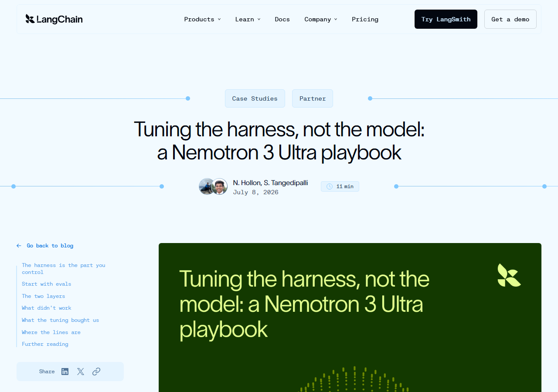558x392 pixels.
Task: Jump to 'The two layers' section
Action: pos(44,296)
